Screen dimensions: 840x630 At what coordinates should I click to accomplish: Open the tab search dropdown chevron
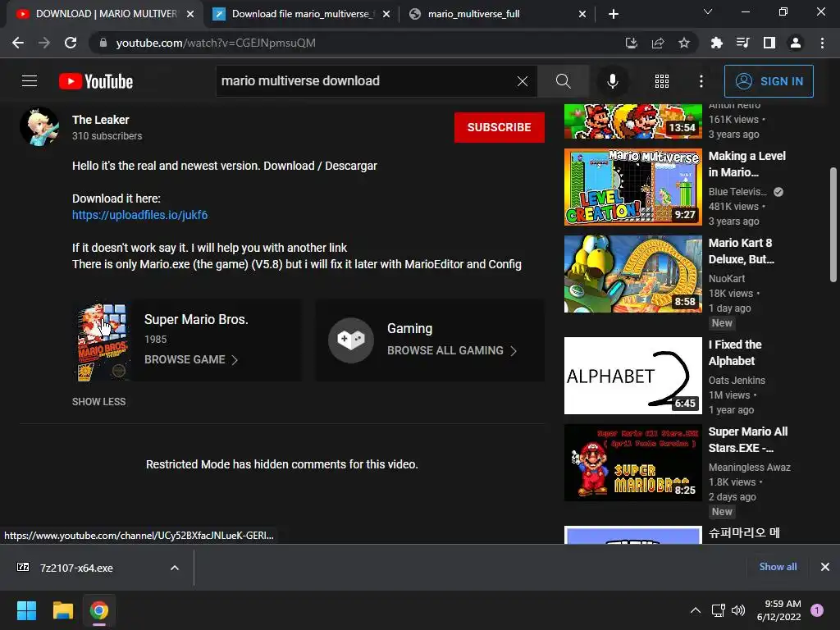pyautogui.click(x=708, y=11)
